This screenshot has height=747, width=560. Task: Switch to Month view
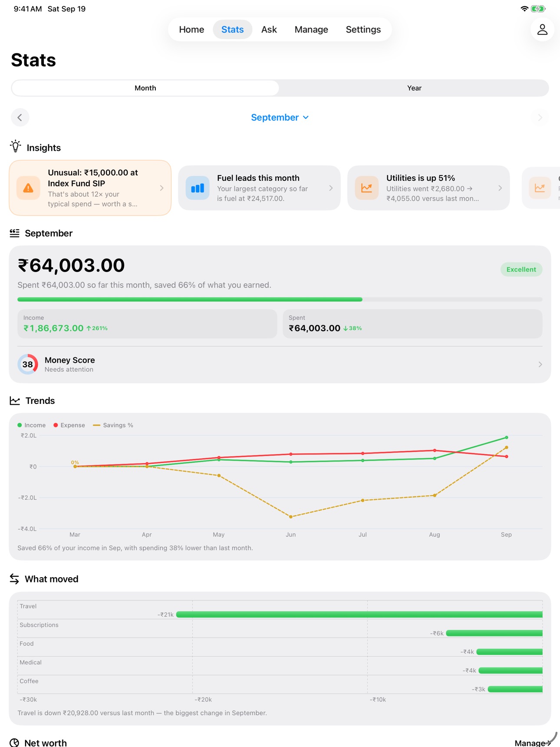145,88
